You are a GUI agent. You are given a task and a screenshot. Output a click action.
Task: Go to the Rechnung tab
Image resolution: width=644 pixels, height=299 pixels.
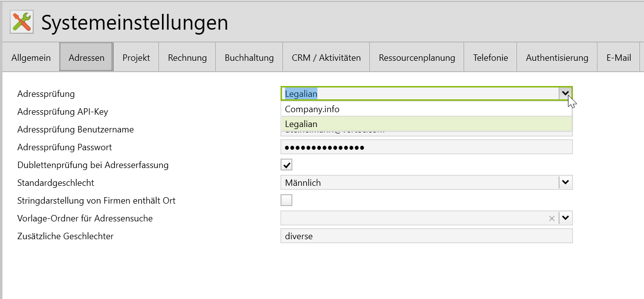(187, 58)
